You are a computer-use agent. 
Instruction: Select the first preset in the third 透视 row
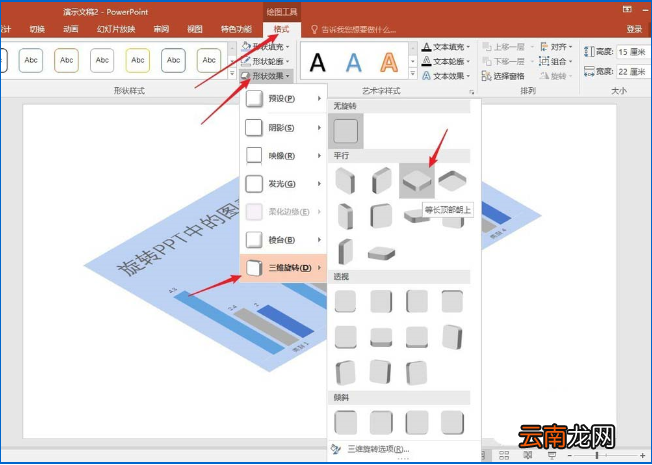click(346, 373)
